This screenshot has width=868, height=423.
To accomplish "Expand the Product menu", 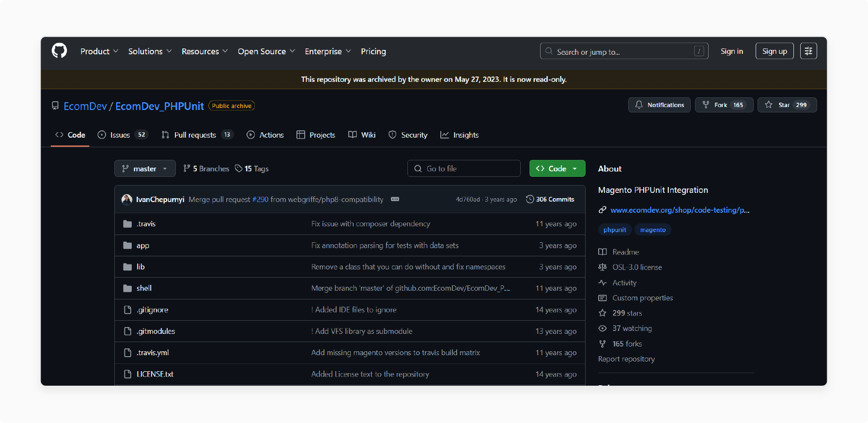I will click(x=99, y=51).
